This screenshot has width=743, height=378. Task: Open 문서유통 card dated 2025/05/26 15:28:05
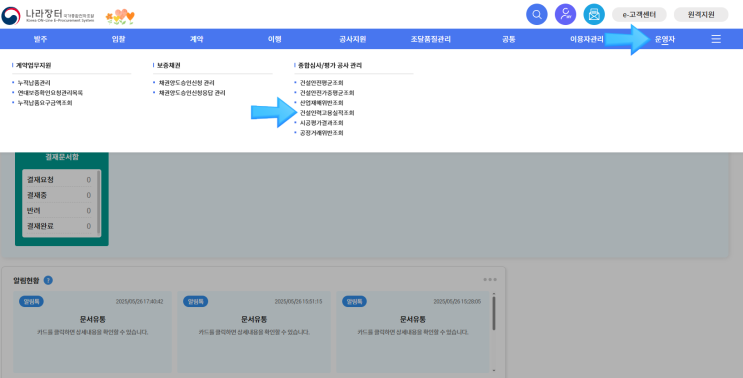[x=413, y=332]
